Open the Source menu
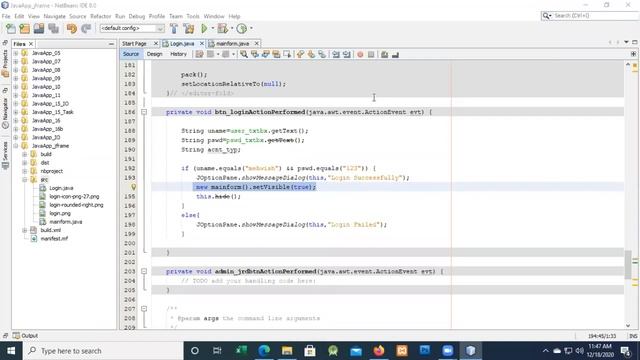640x360 pixels. [78, 16]
